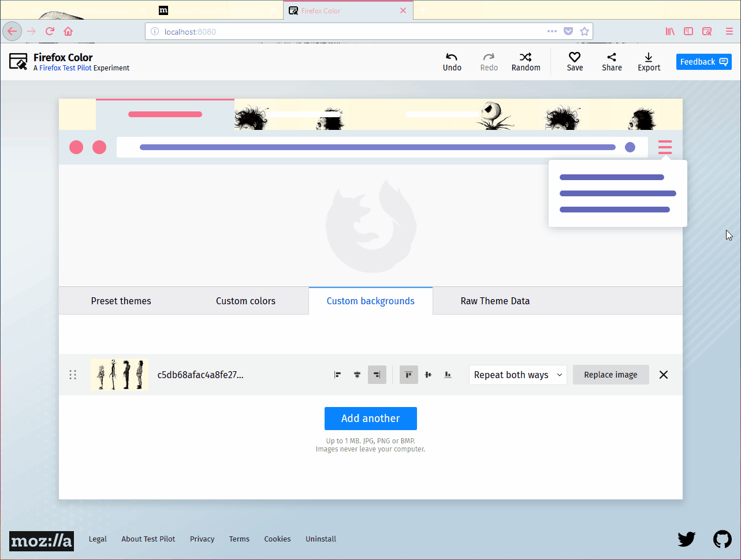This screenshot has height=560, width=741.
Task: Align the background image to vertical middle
Action: click(429, 375)
